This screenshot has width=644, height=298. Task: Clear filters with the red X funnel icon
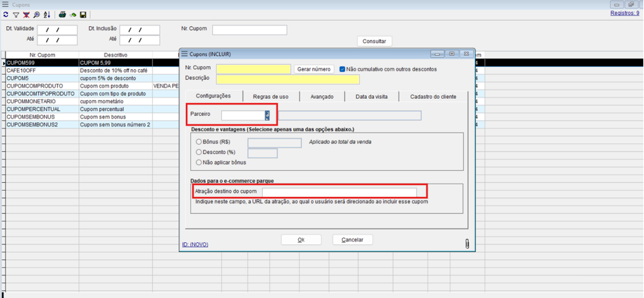(x=26, y=15)
